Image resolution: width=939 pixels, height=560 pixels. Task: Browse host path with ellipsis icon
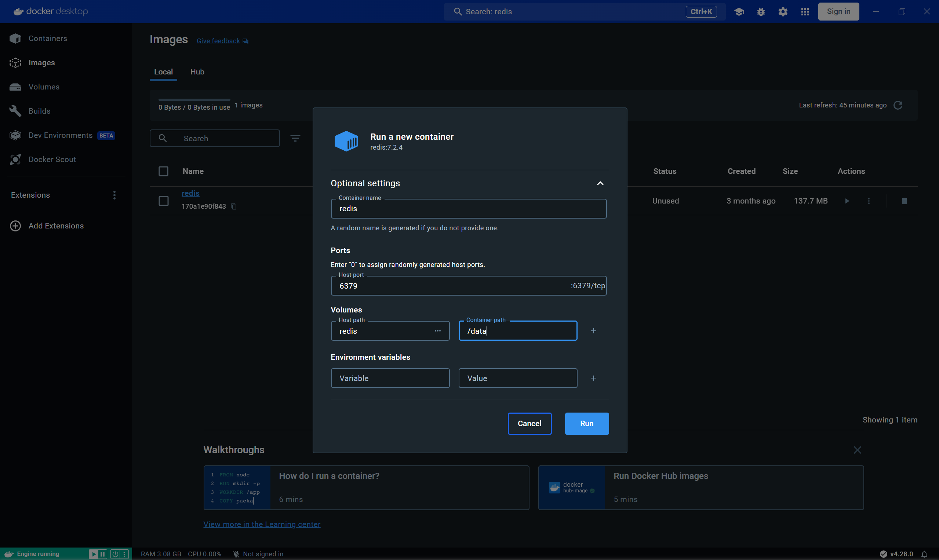pyautogui.click(x=438, y=331)
